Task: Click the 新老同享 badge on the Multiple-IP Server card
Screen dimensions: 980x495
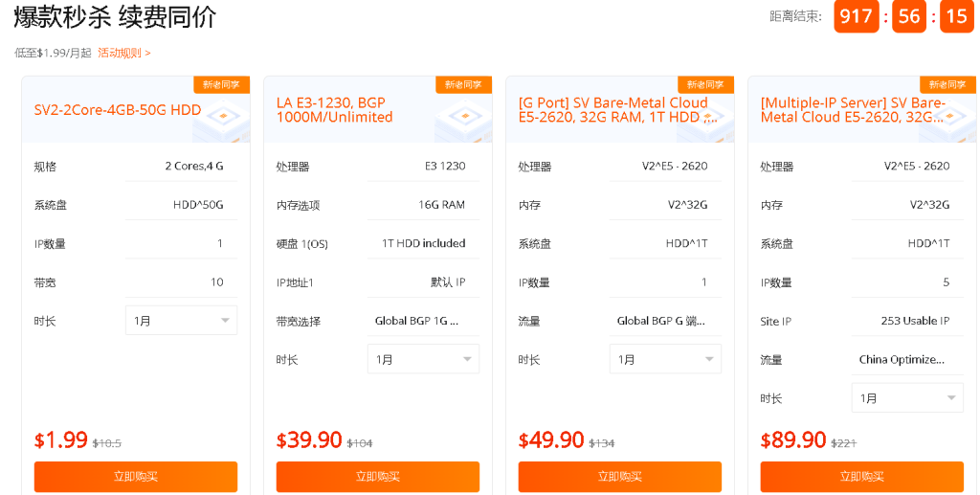Action: click(947, 85)
